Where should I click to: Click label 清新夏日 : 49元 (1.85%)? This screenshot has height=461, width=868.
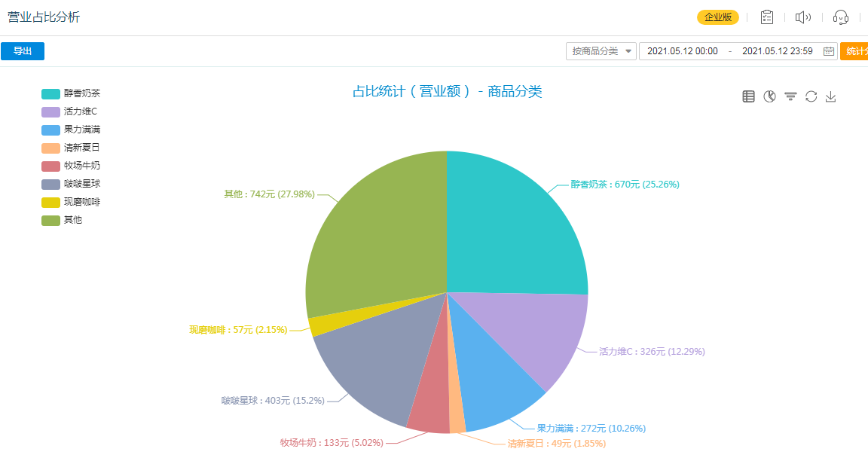(x=557, y=443)
